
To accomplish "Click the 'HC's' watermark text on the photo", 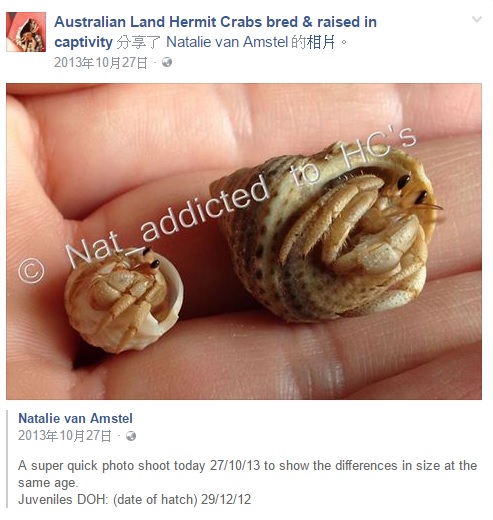I will (380, 148).
